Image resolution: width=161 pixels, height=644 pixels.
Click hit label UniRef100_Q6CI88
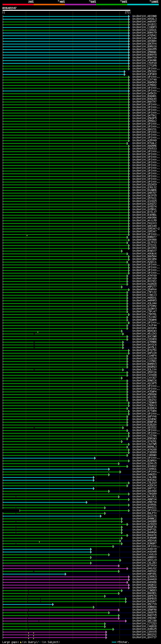[x=144, y=621]
